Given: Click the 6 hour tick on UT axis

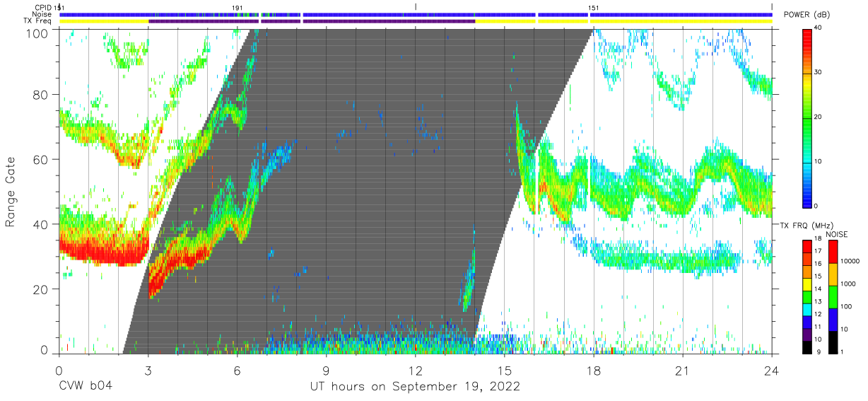Looking at the screenshot, I should point(237,370).
